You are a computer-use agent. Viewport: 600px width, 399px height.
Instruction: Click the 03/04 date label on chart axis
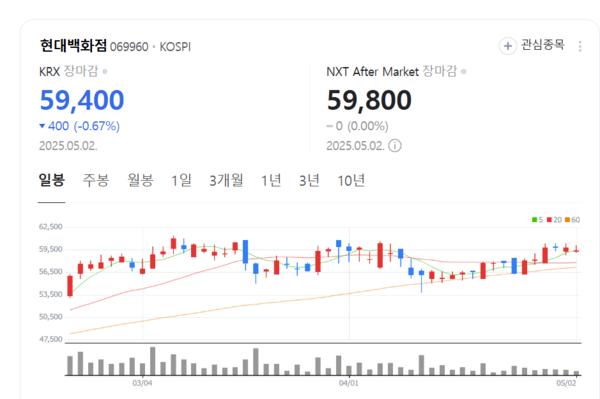[x=142, y=383]
